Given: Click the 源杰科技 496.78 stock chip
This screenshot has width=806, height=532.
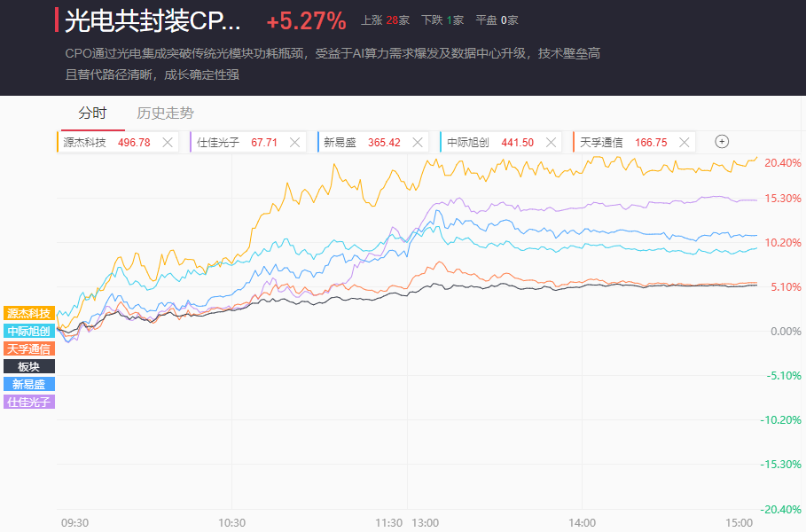Looking at the screenshot, I should point(106,142).
